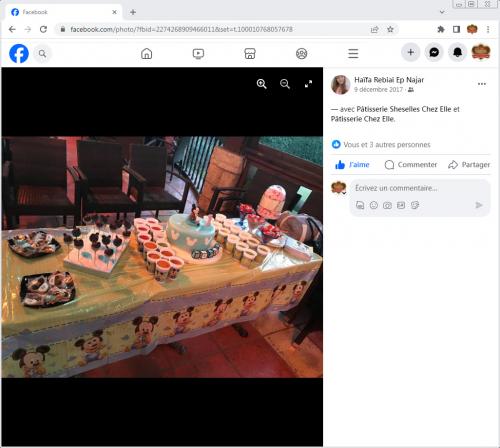Viewport: 500px width, 448px height.
Task: Open the Groups icon
Action: [x=302, y=53]
